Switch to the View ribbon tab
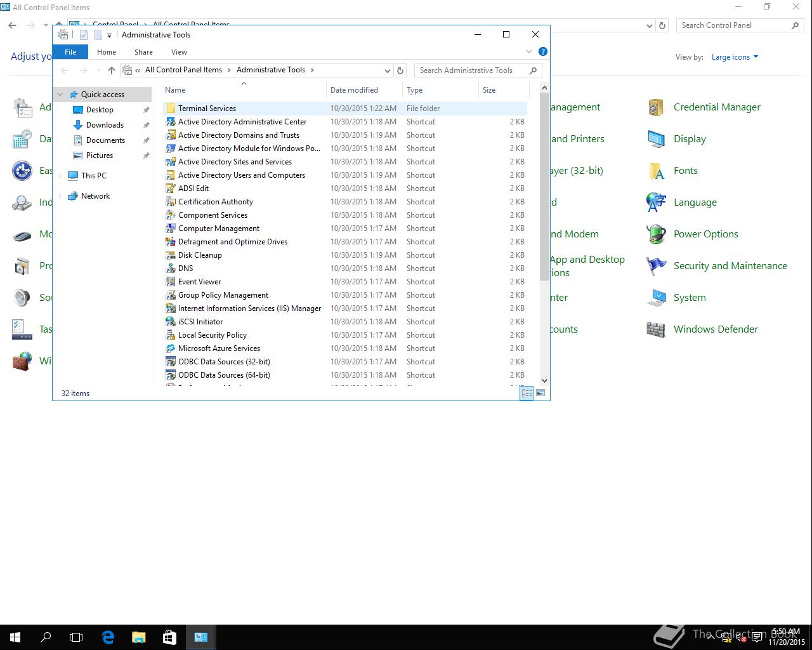The width and height of the screenshot is (812, 650). [179, 52]
